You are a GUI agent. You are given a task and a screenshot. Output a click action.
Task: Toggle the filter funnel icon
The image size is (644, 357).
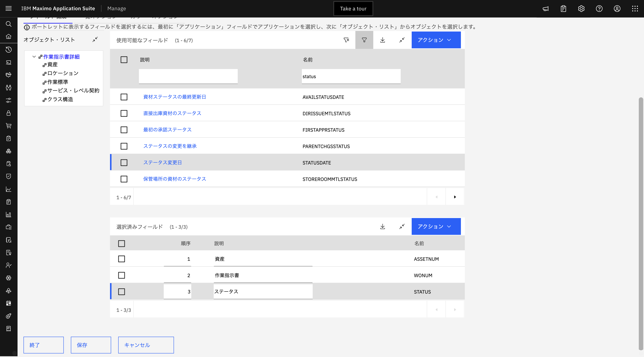coord(364,40)
